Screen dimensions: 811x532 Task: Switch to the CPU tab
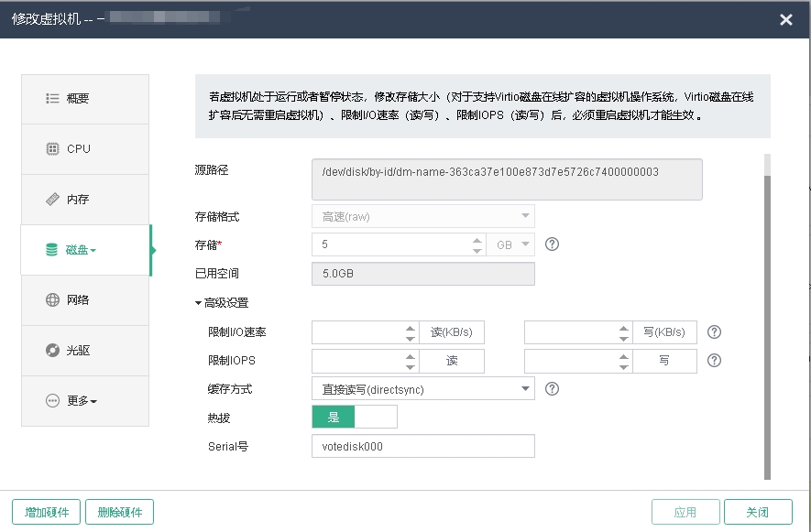click(x=84, y=148)
